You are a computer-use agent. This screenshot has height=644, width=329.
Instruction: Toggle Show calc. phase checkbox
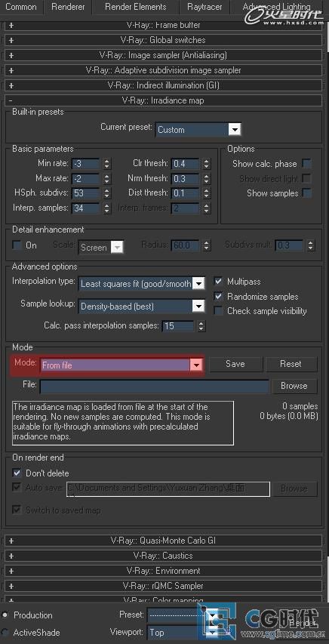coord(306,164)
